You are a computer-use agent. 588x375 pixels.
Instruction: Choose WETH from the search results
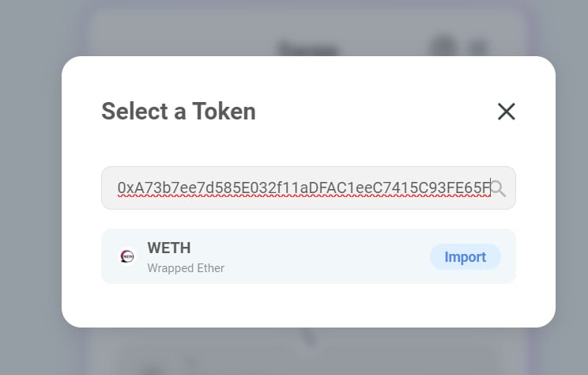pos(168,248)
